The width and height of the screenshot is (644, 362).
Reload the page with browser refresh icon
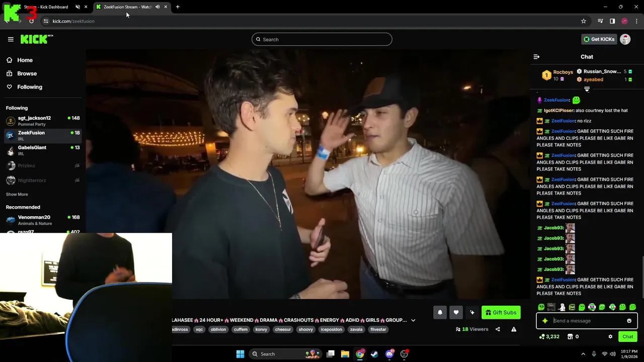pyautogui.click(x=31, y=21)
